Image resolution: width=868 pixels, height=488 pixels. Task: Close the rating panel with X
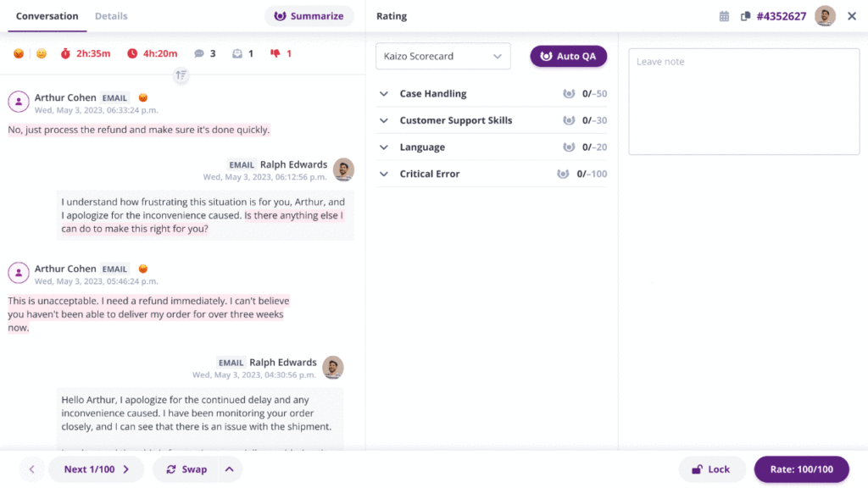pos(851,16)
